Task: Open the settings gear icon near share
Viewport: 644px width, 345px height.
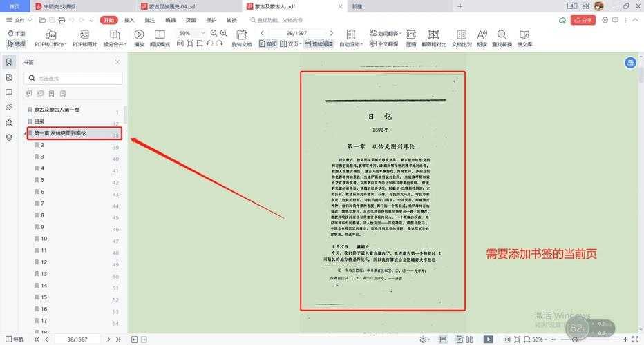Action: (605, 20)
